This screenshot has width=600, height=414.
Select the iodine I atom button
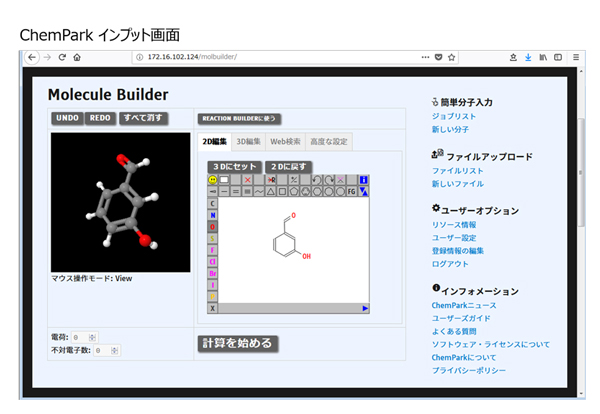pos(212,285)
